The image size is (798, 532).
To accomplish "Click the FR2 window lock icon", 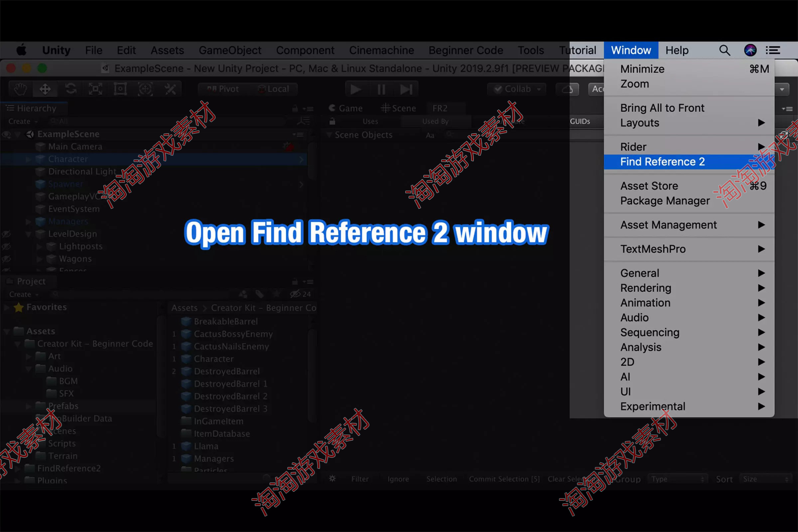I will [332, 121].
